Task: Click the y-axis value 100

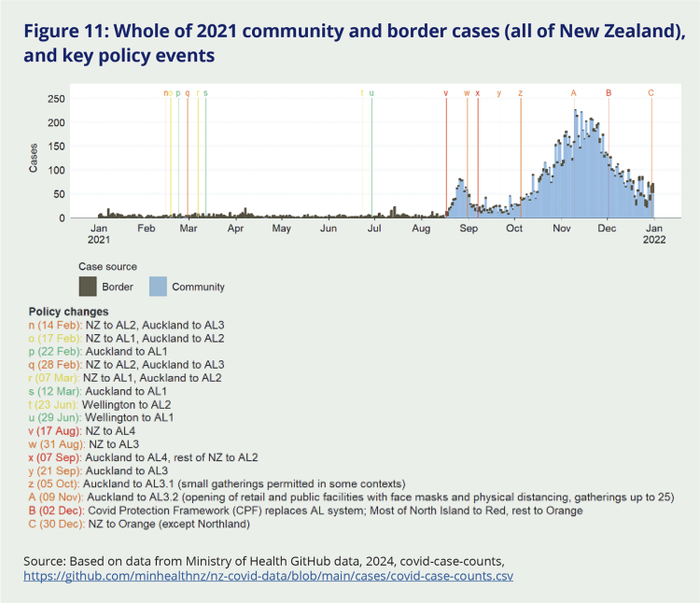Action: [x=56, y=171]
